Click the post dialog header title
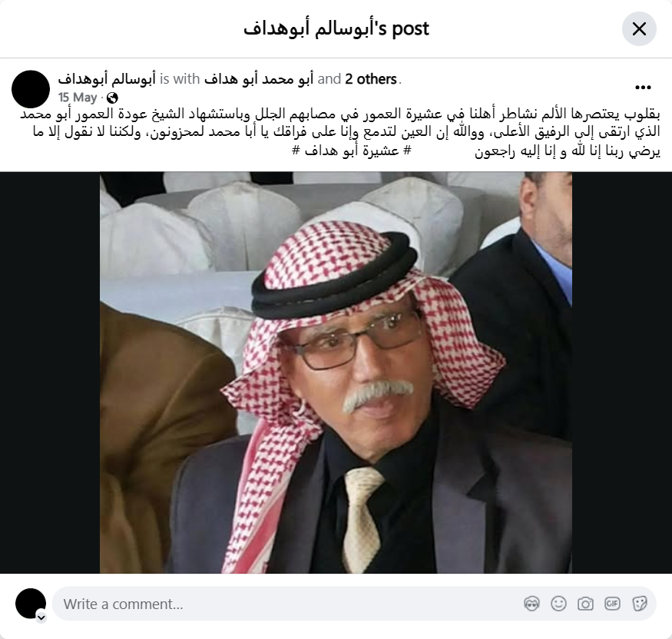This screenshot has height=639, width=672. 336,28
